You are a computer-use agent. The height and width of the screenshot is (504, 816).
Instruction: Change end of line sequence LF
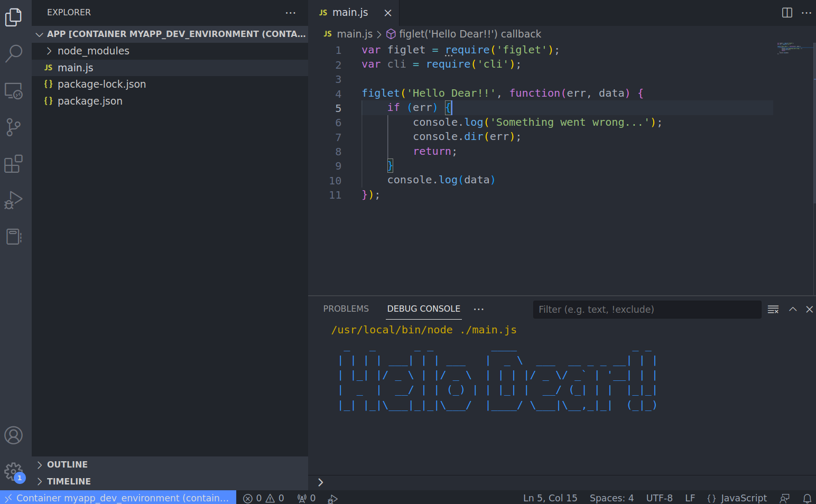(x=690, y=498)
